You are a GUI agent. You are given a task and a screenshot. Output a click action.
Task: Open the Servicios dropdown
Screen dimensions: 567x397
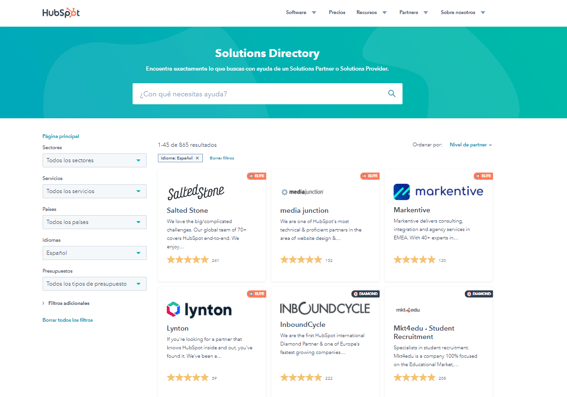pyautogui.click(x=94, y=191)
